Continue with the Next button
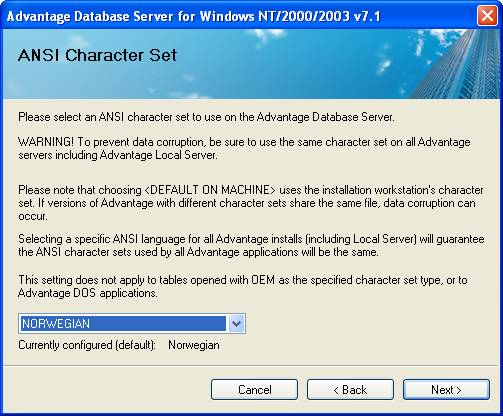This screenshot has width=503, height=416. point(446,389)
